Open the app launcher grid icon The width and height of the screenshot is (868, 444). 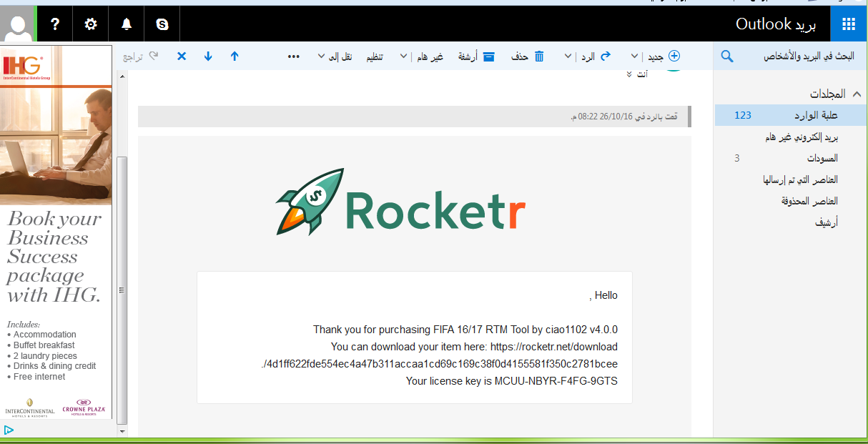[849, 24]
